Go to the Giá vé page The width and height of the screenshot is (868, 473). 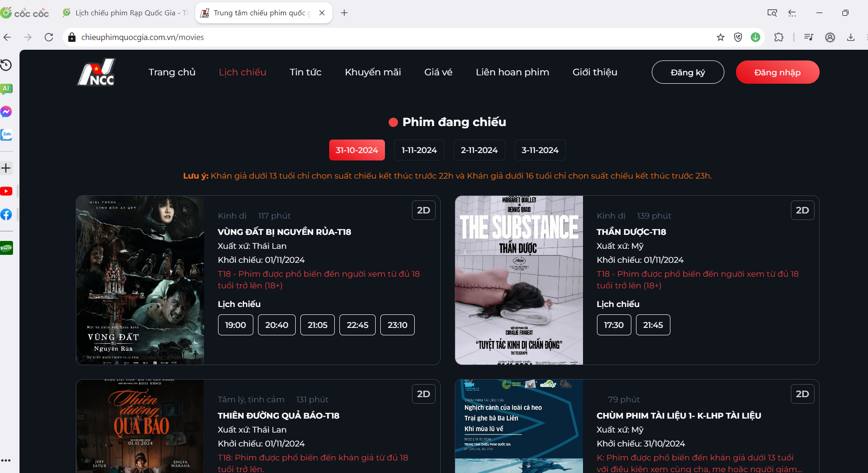(x=438, y=72)
